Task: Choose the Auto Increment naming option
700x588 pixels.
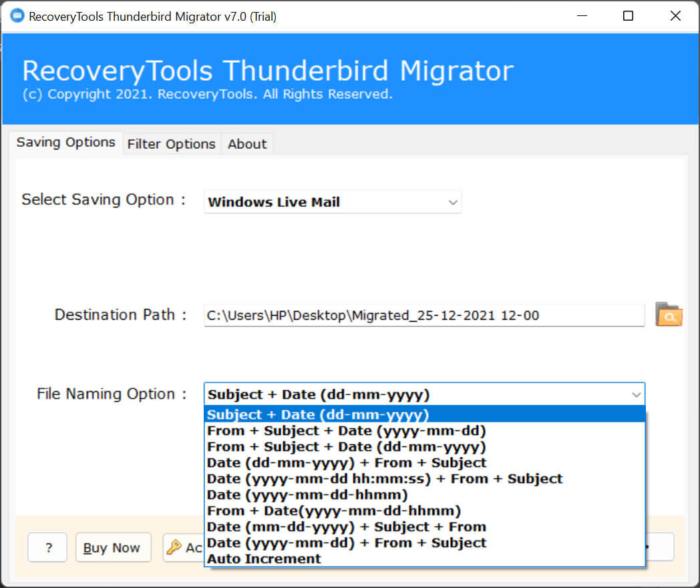Action: 425,559
